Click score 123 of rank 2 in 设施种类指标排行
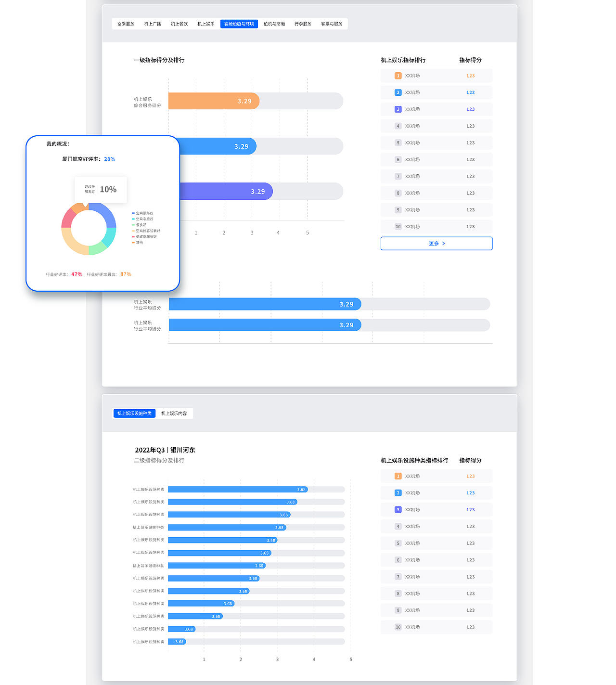616x685 pixels. [x=471, y=493]
